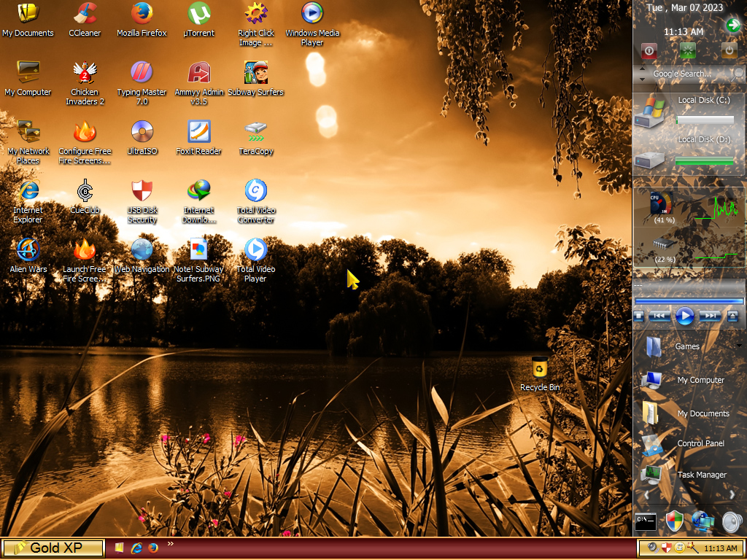Select the USB Disk Security icon
Viewport: 747px width, 560px height.
142,191
